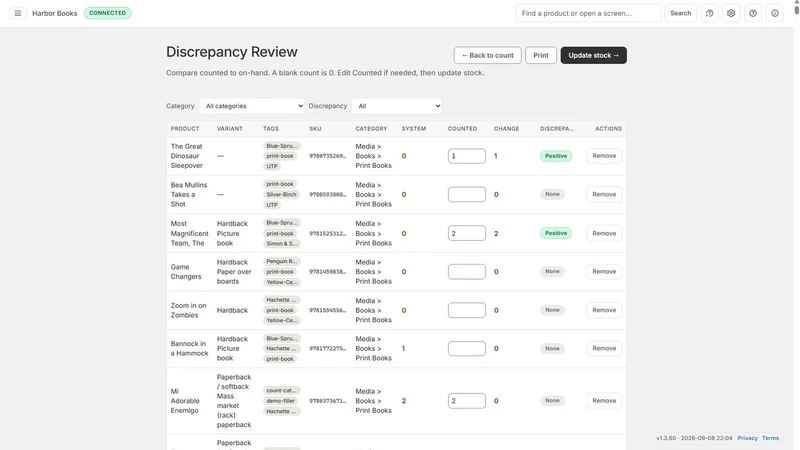
Task: Click Positive badge for Great Dinosaur Sleepover
Action: click(556, 156)
